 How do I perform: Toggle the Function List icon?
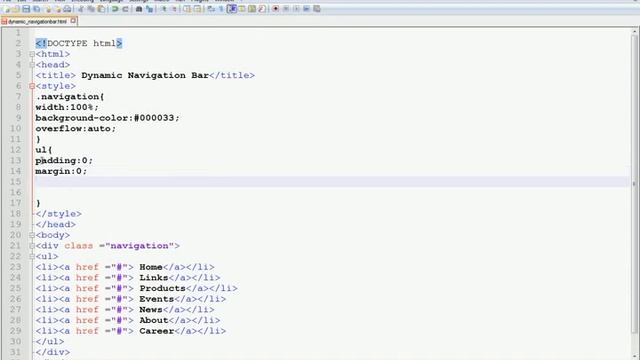point(262,9)
